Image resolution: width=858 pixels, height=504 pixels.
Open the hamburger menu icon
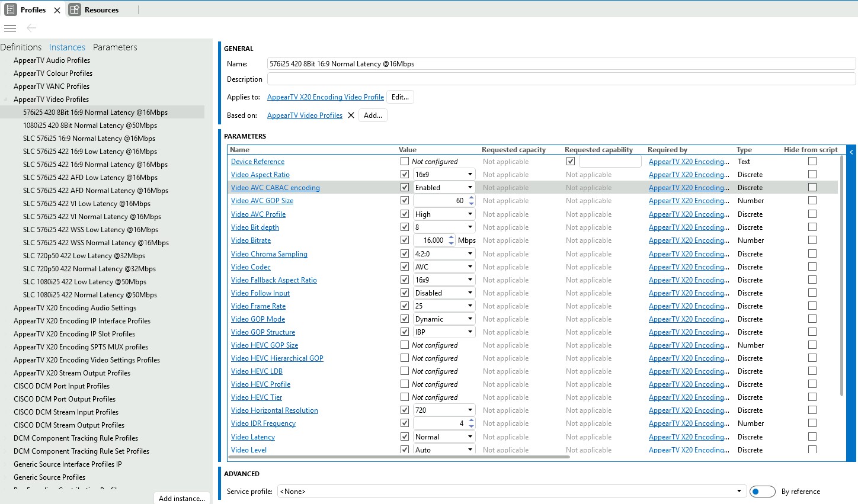click(10, 28)
